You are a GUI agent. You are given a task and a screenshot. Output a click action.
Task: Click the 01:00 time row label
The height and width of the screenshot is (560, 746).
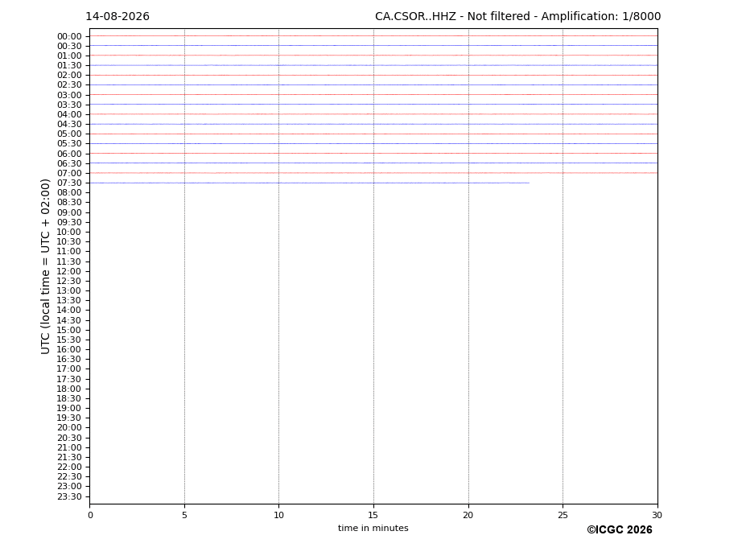pyautogui.click(x=69, y=56)
